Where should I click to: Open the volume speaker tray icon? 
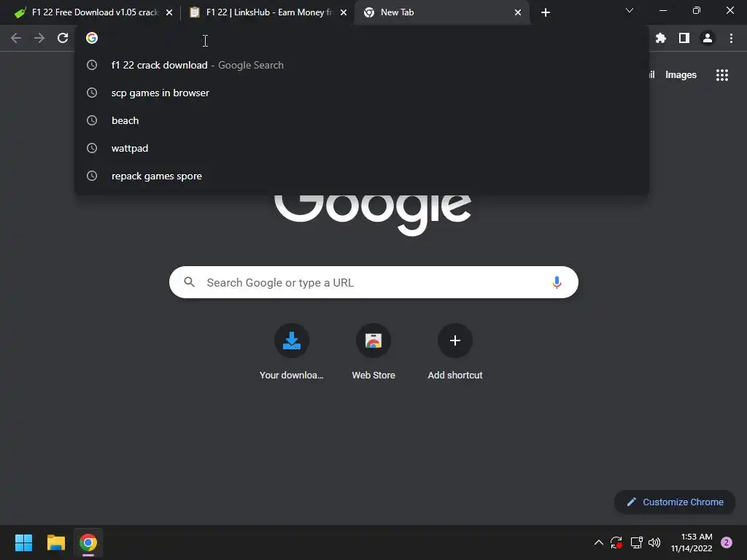(x=654, y=542)
